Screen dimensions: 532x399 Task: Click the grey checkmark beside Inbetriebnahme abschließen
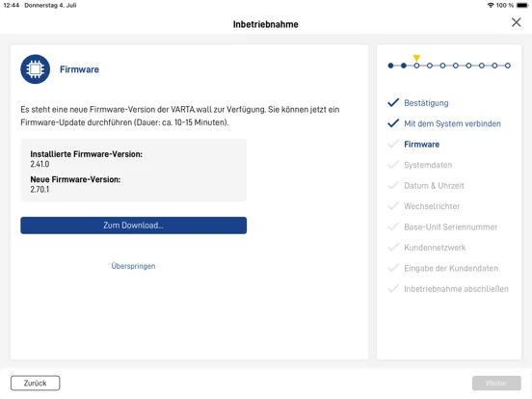pyautogui.click(x=393, y=289)
